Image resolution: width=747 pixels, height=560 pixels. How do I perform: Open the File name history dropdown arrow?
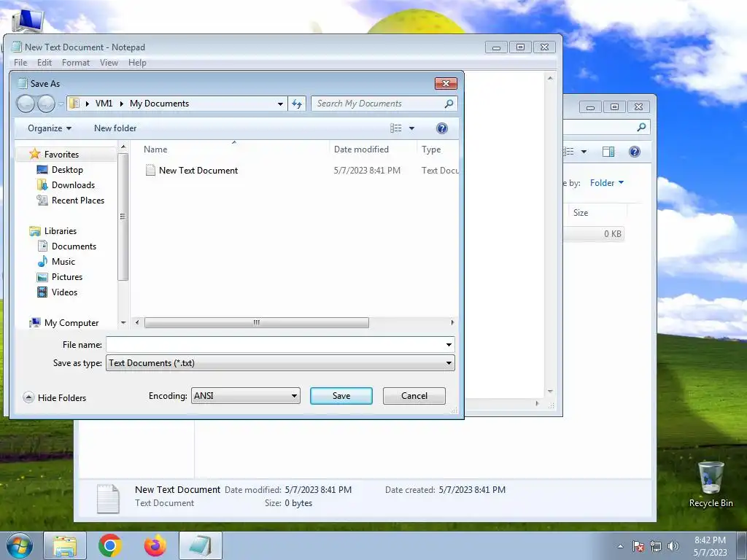449,344
